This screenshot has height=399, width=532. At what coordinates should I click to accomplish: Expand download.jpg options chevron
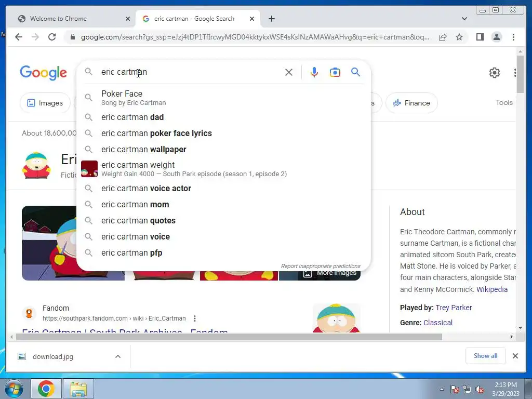(118, 356)
